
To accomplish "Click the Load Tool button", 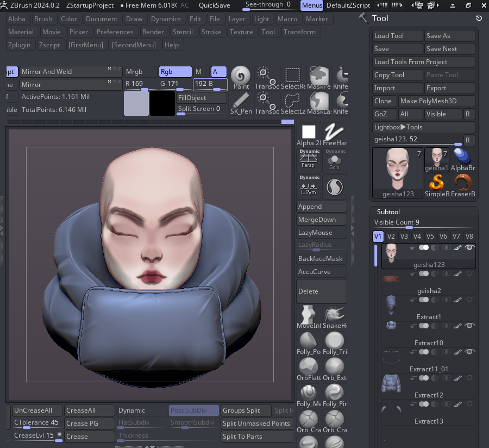I will click(x=397, y=36).
